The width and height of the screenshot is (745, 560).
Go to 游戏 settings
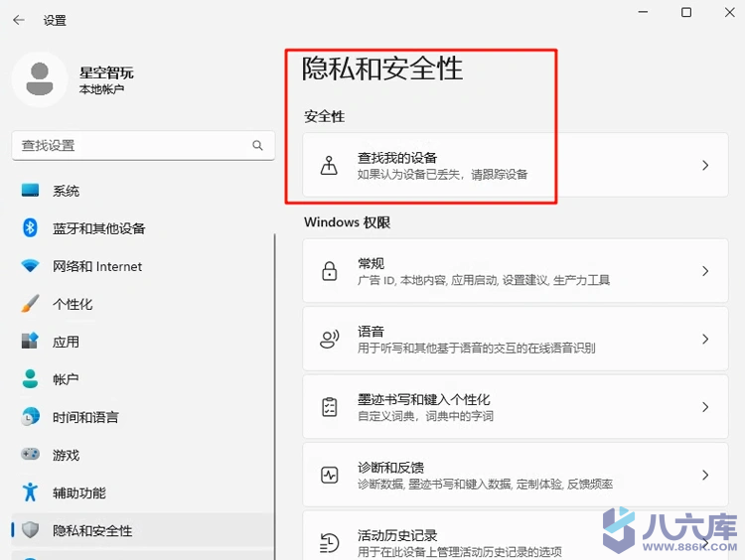pyautogui.click(x=142, y=455)
